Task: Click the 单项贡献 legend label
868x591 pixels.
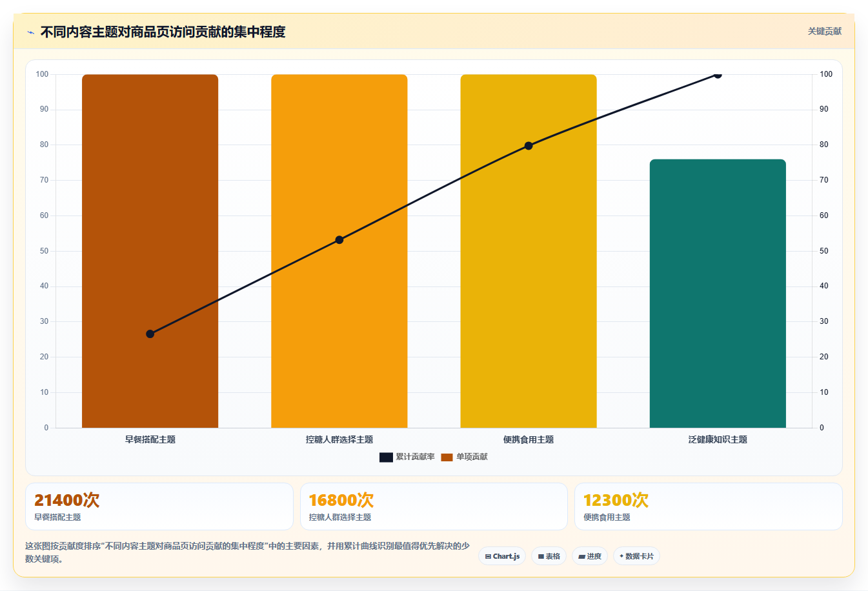Action: point(472,457)
